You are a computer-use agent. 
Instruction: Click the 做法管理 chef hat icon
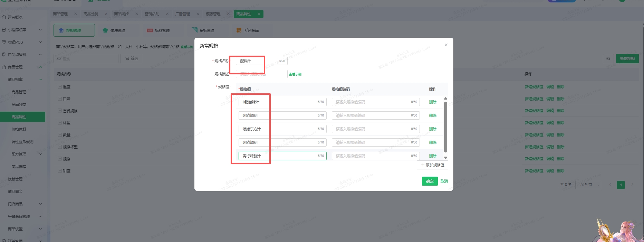105,30
